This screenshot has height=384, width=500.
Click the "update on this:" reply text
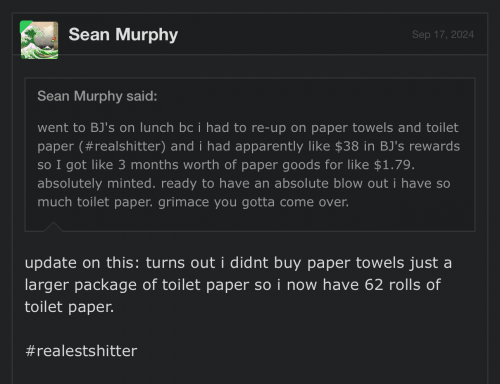(x=82, y=263)
